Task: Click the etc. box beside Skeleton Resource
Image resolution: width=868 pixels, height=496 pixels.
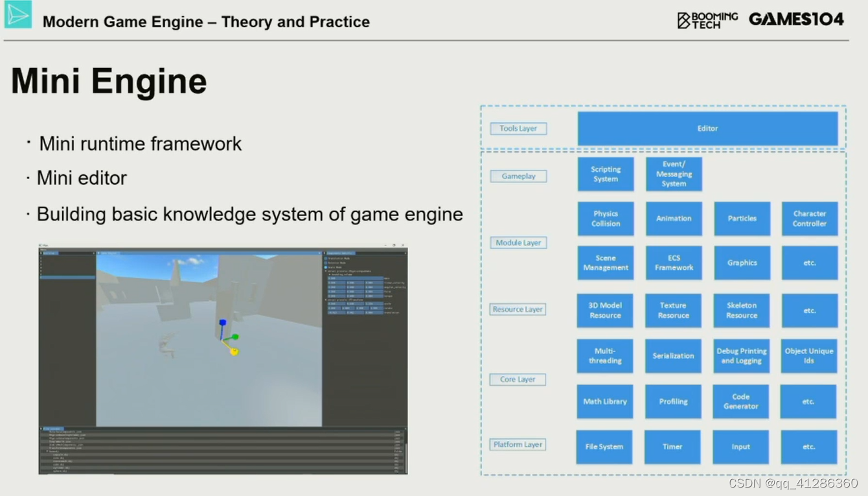Action: (x=809, y=310)
